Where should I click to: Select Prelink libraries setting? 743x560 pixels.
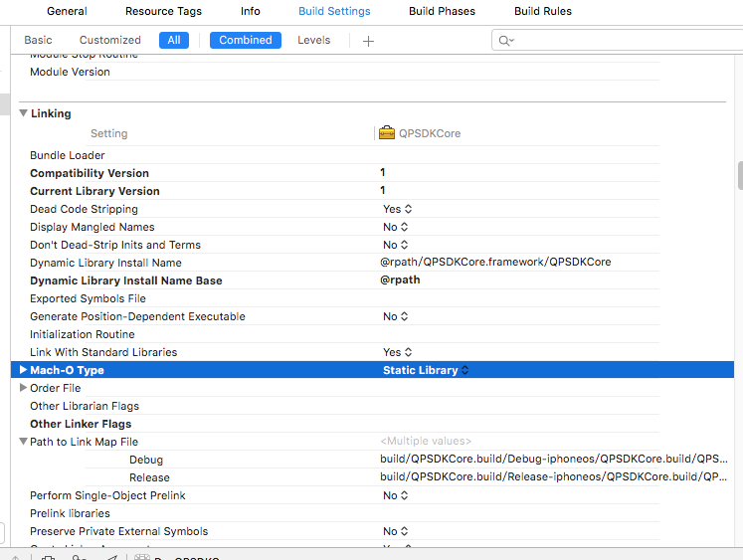pos(70,513)
